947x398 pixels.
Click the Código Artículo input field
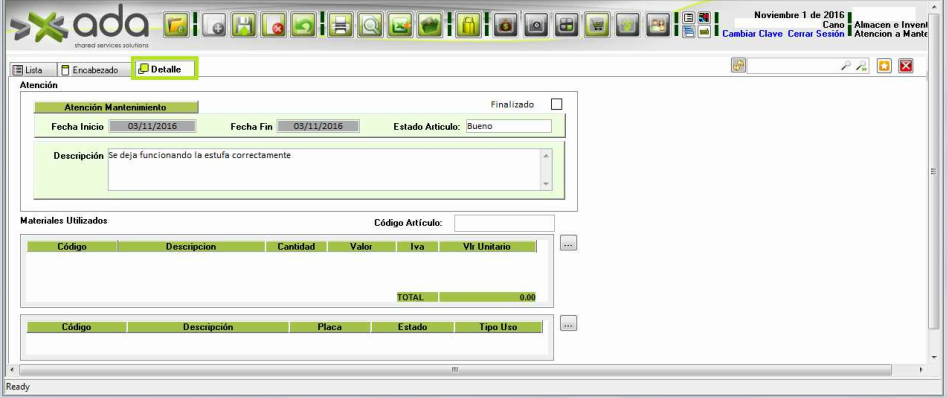point(504,223)
